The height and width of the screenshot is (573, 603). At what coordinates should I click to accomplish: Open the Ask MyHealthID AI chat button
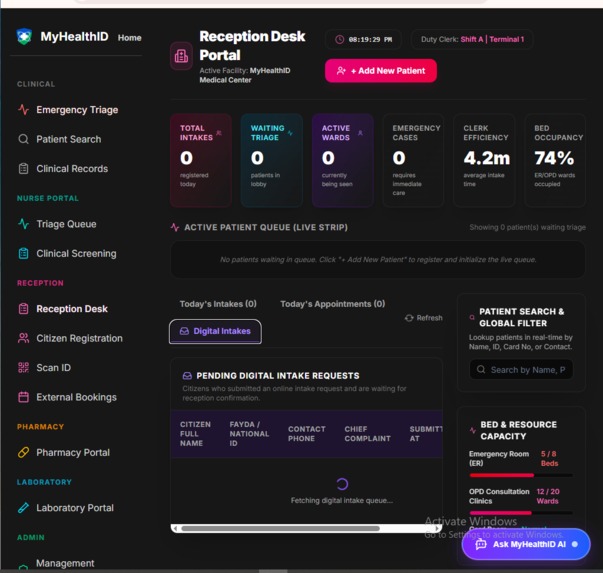pyautogui.click(x=526, y=544)
